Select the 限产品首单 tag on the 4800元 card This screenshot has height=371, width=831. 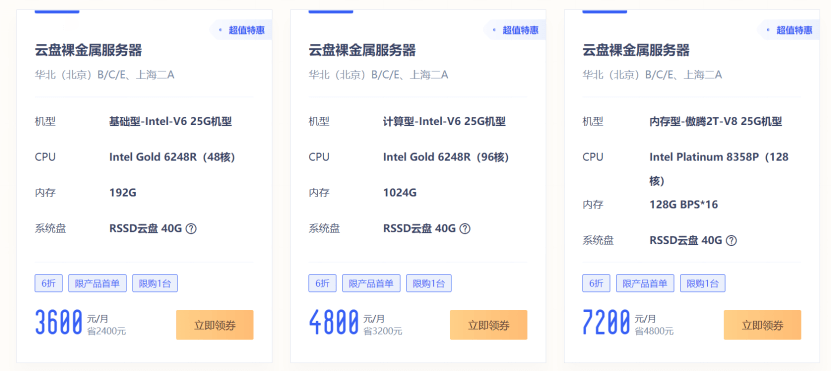(372, 284)
